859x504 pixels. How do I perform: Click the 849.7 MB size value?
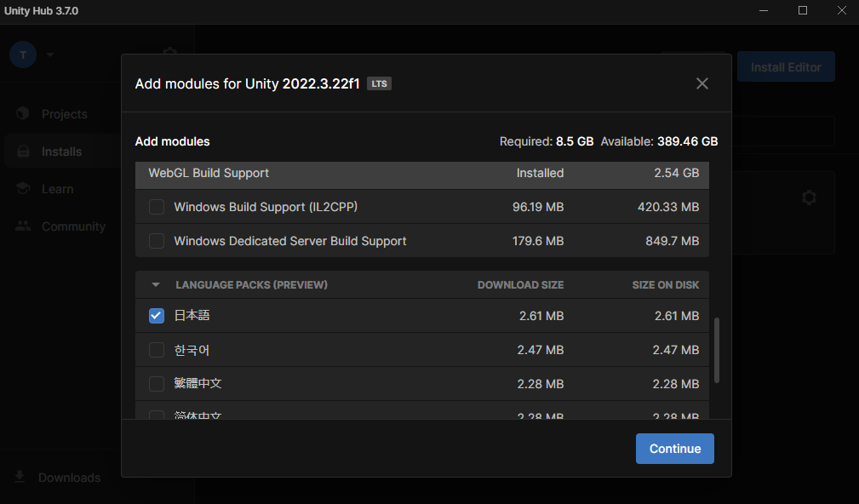[673, 241]
